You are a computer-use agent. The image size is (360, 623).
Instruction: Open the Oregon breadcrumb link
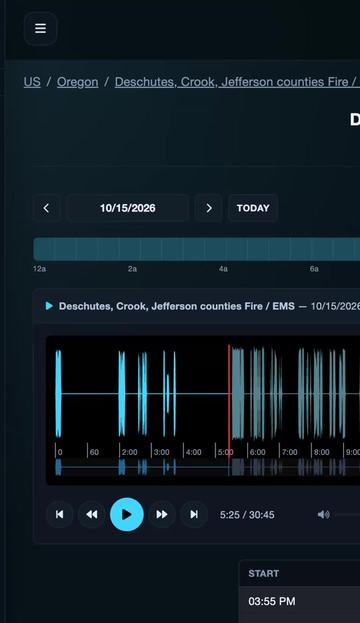pyautogui.click(x=77, y=82)
